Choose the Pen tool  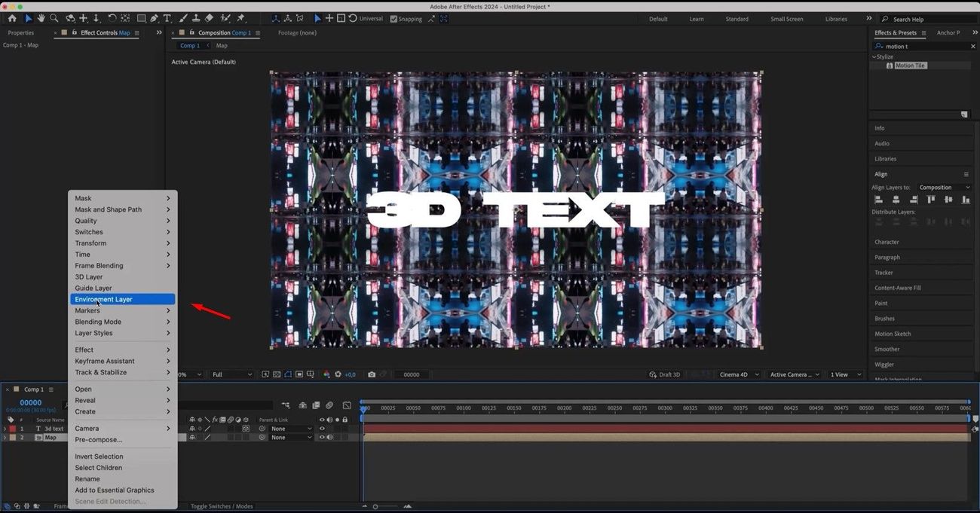[x=155, y=18]
